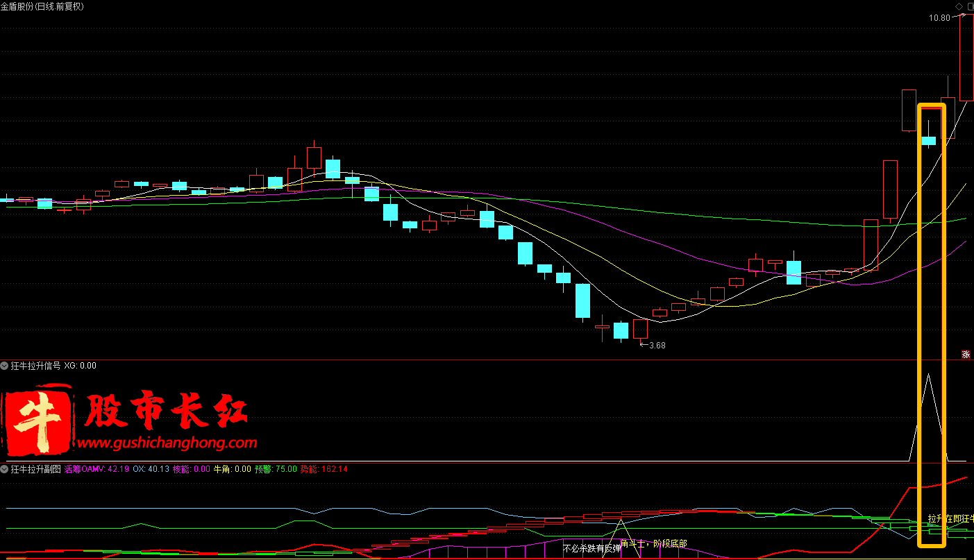Collapse the 狂牛拉升信号 indicator panel arrow
974x560 pixels.
coord(5,366)
